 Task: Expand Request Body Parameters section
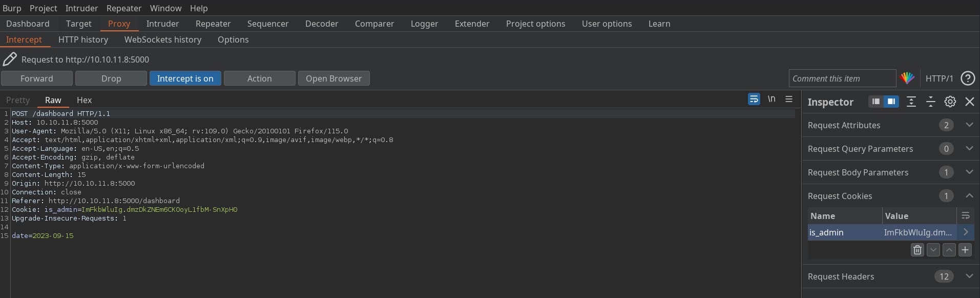[x=969, y=172]
